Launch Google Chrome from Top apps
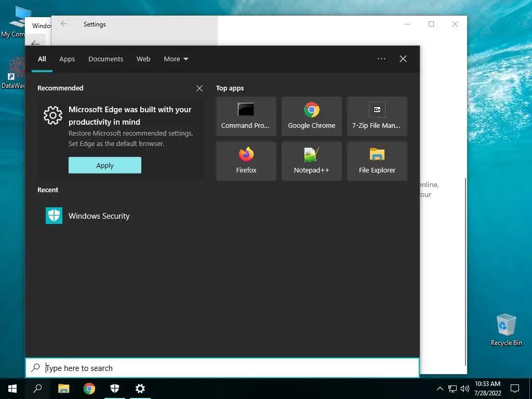The height and width of the screenshot is (399, 532). 312,116
